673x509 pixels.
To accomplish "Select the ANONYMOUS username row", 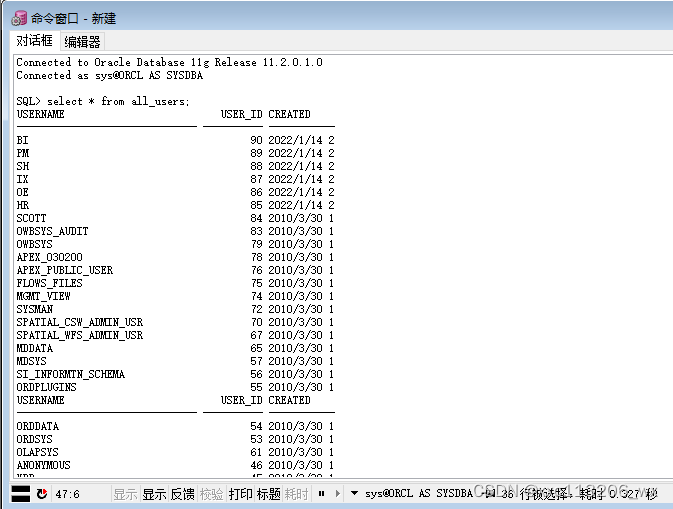I will click(43, 465).
